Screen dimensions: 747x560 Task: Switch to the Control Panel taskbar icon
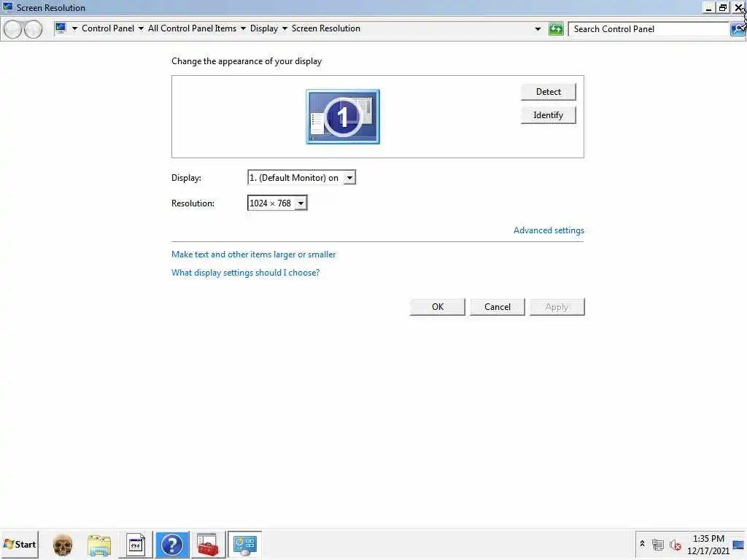point(244,545)
